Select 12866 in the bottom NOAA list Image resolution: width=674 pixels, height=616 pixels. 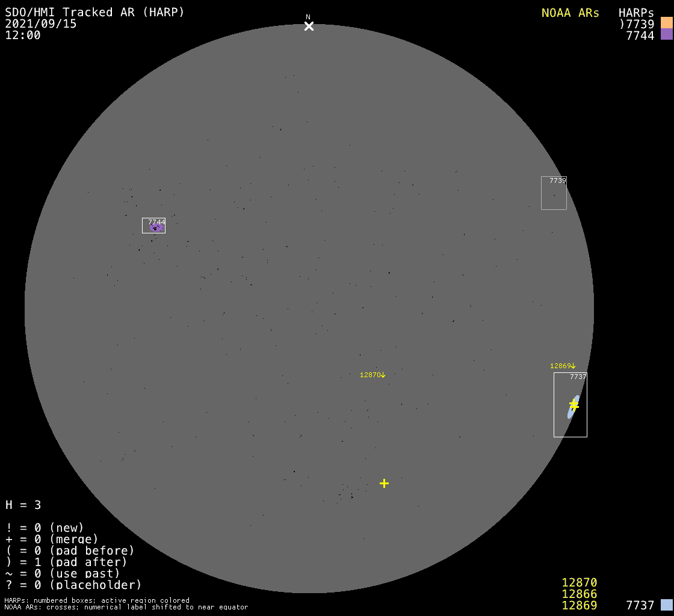pos(579,594)
